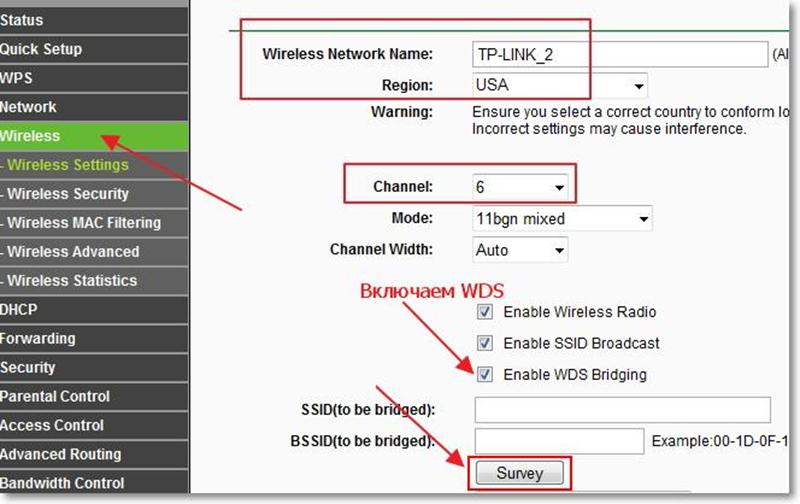Image resolution: width=800 pixels, height=504 pixels.
Task: Select DHCP in the sidebar menu
Action: coord(19,310)
